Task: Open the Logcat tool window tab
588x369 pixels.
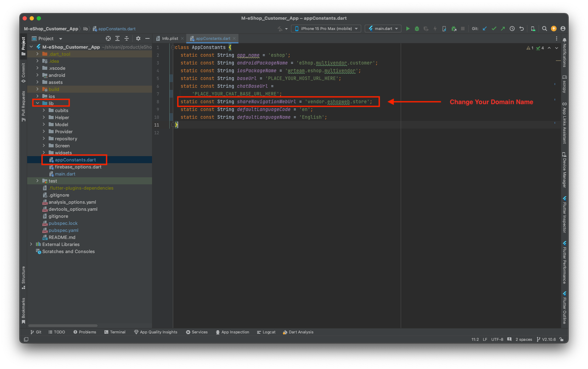Action: coord(266,332)
